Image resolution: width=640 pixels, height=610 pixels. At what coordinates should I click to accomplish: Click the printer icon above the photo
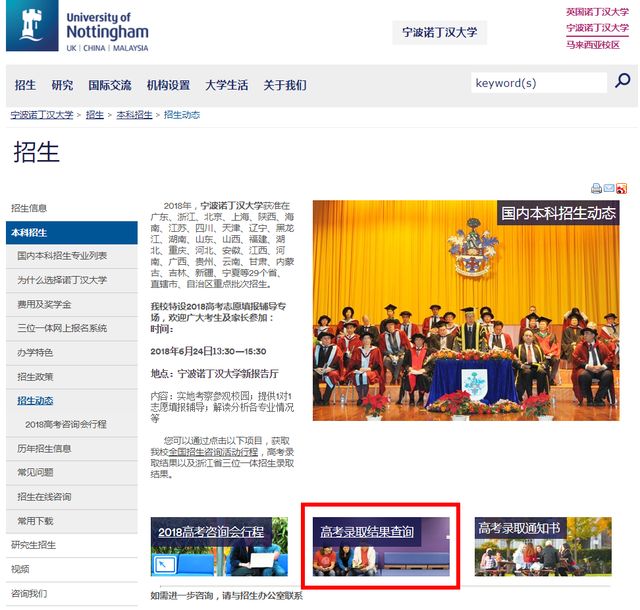point(596,188)
